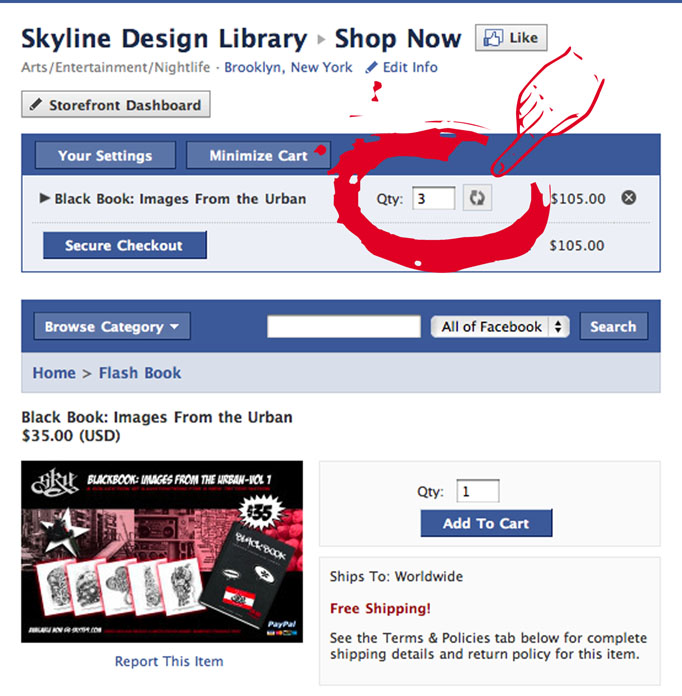
Task: Add the Black Book to cart
Action: point(487,523)
